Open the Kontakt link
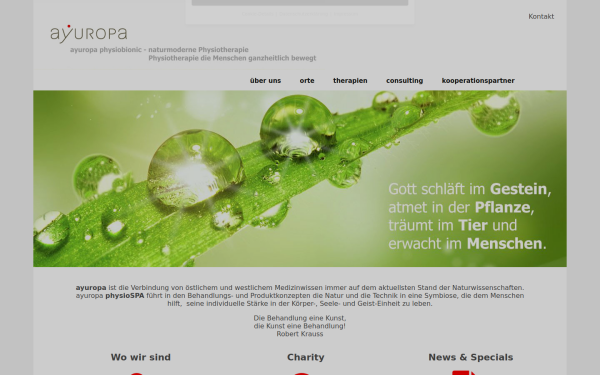This screenshot has height=375, width=600. (x=541, y=16)
